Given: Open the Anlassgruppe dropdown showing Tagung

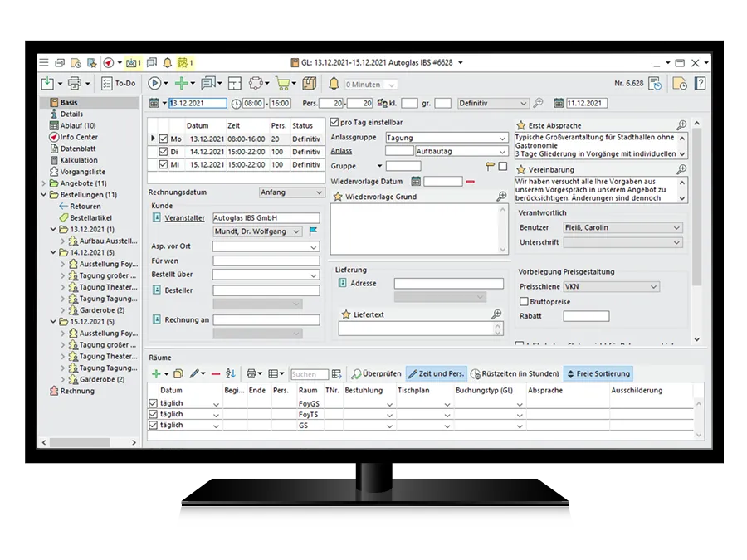Looking at the screenshot, I should tap(447, 138).
